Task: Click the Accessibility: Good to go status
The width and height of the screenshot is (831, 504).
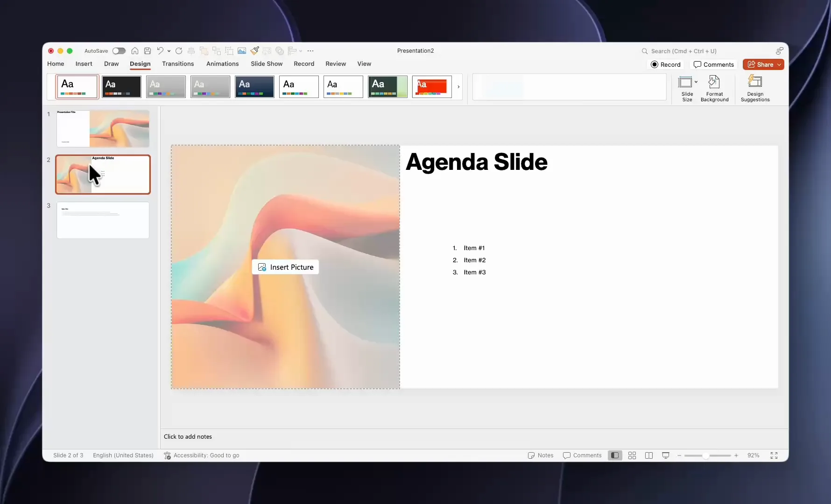Action: pyautogui.click(x=201, y=455)
